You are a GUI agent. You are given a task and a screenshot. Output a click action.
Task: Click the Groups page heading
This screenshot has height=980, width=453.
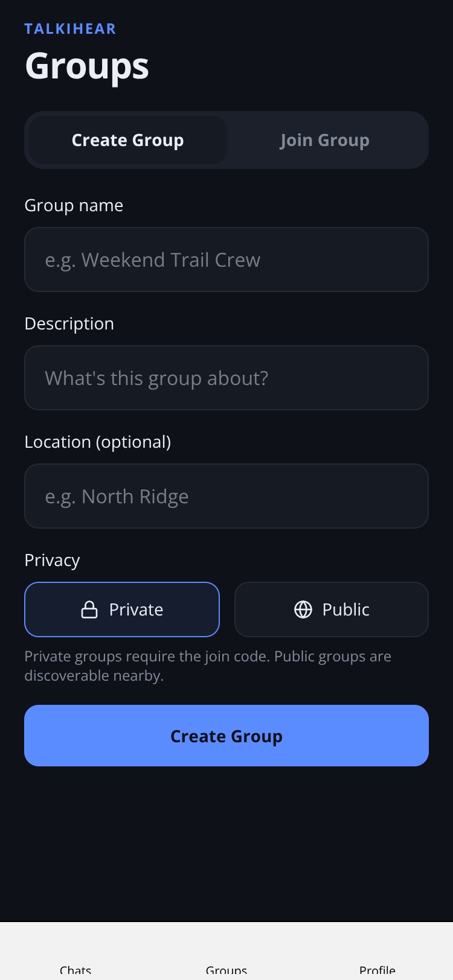[87, 65]
